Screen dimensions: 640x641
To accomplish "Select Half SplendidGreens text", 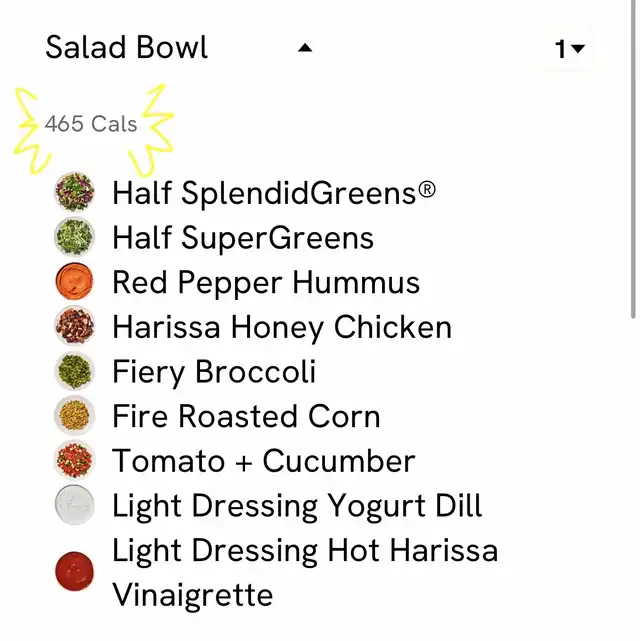I will [273, 192].
